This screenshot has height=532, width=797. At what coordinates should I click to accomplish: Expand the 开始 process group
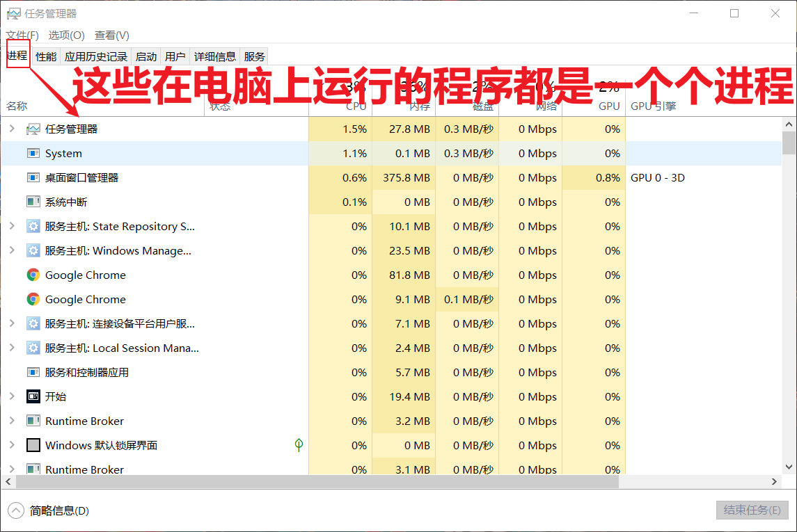click(x=13, y=396)
